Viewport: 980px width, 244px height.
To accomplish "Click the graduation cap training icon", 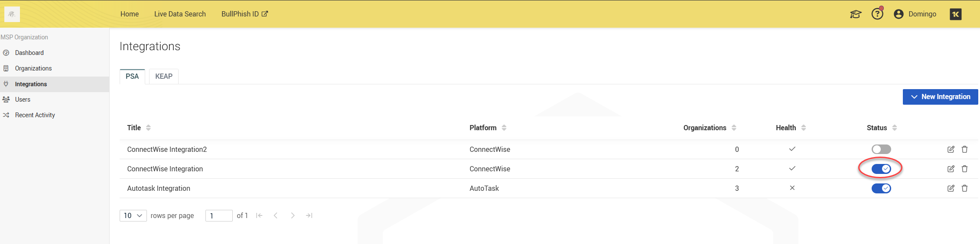I will [x=856, y=14].
